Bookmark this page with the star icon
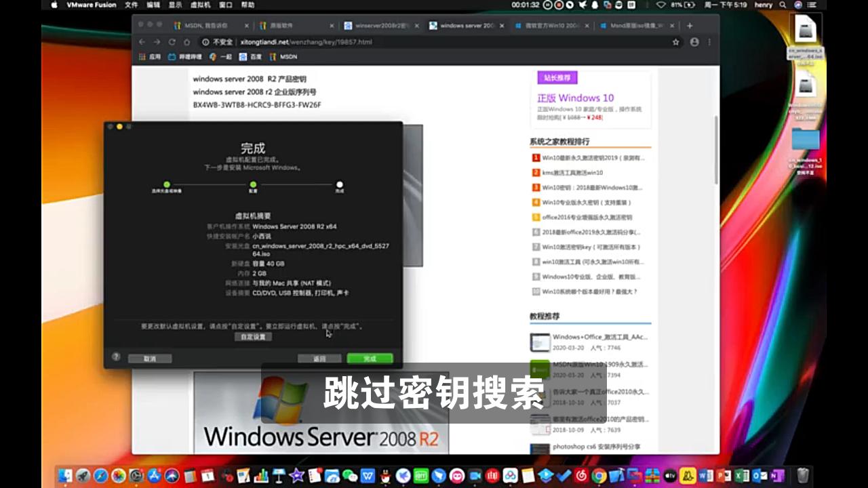The width and height of the screenshot is (868, 488). click(675, 42)
